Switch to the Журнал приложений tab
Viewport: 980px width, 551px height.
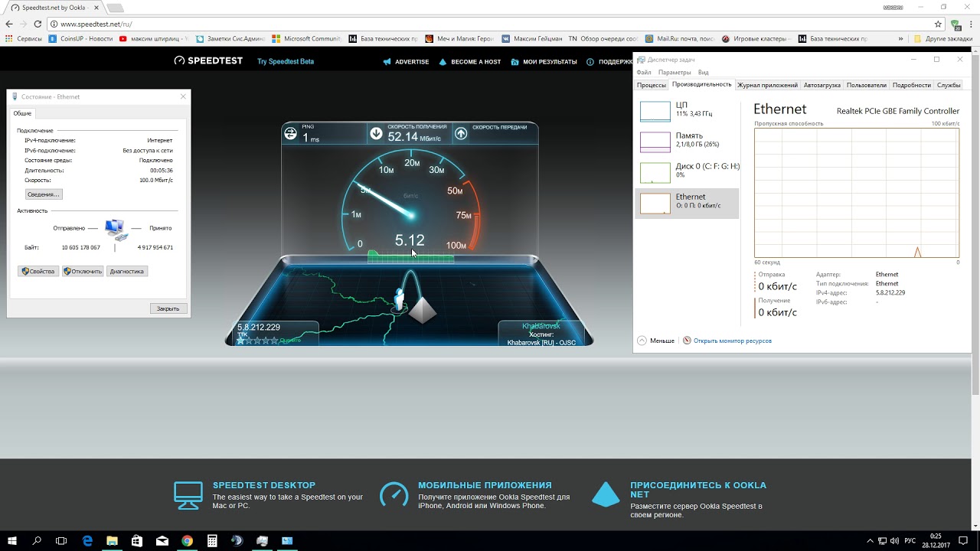(767, 85)
